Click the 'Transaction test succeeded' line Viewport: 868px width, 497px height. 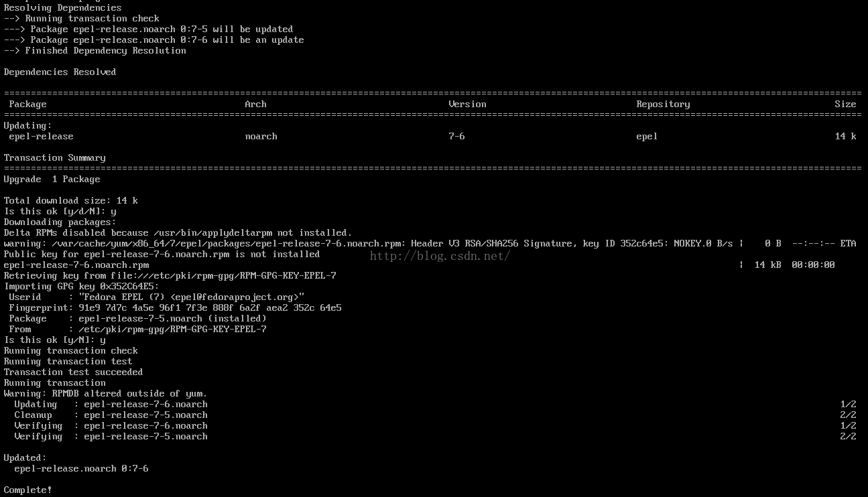(x=74, y=372)
